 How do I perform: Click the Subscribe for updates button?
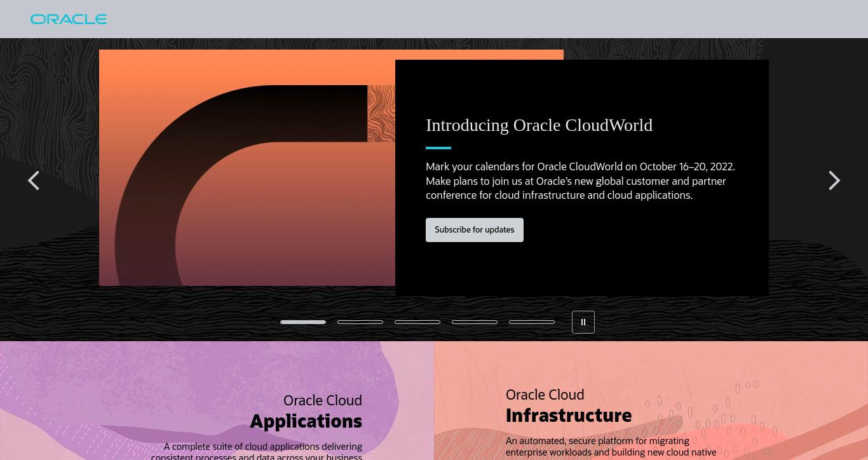point(475,230)
